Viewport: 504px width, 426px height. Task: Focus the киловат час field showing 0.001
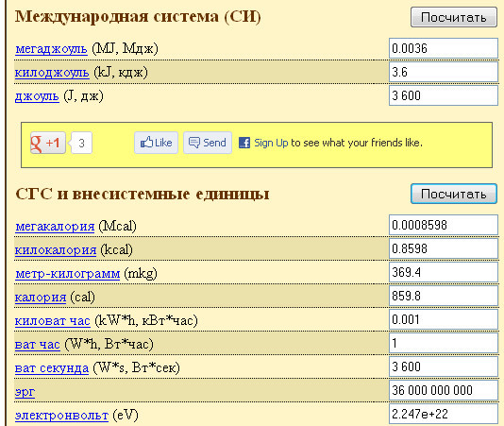pyautogui.click(x=444, y=319)
